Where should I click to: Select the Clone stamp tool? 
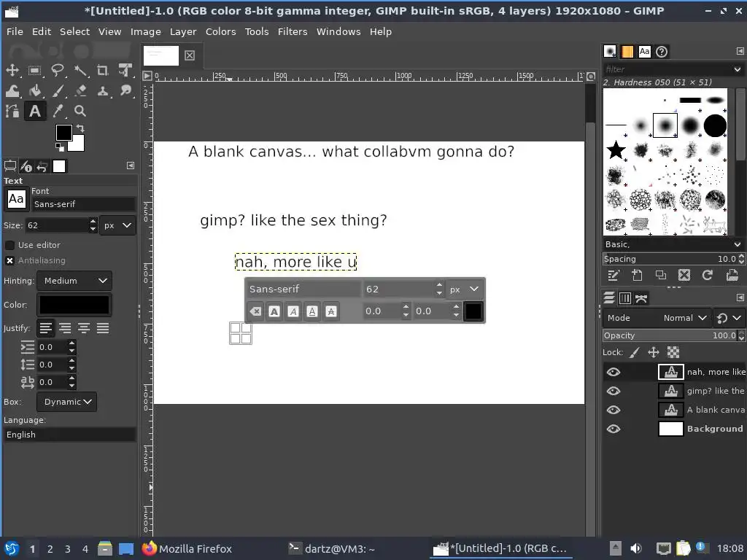click(102, 90)
